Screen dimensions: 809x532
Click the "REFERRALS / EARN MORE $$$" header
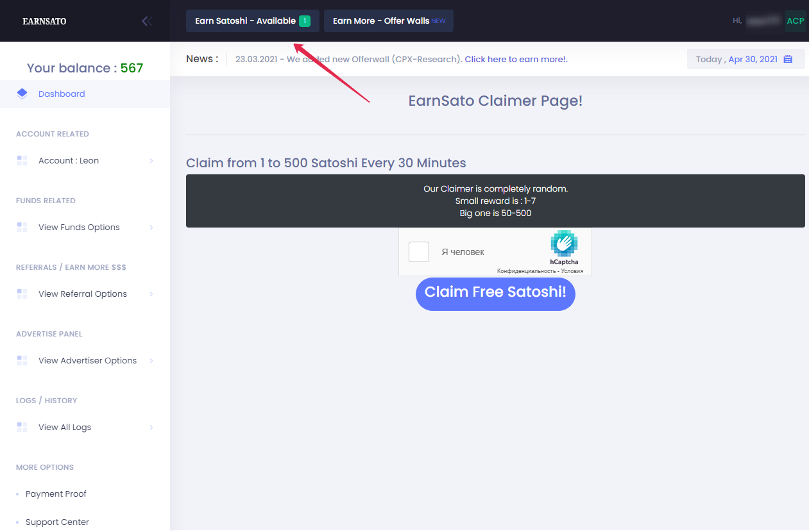[71, 267]
